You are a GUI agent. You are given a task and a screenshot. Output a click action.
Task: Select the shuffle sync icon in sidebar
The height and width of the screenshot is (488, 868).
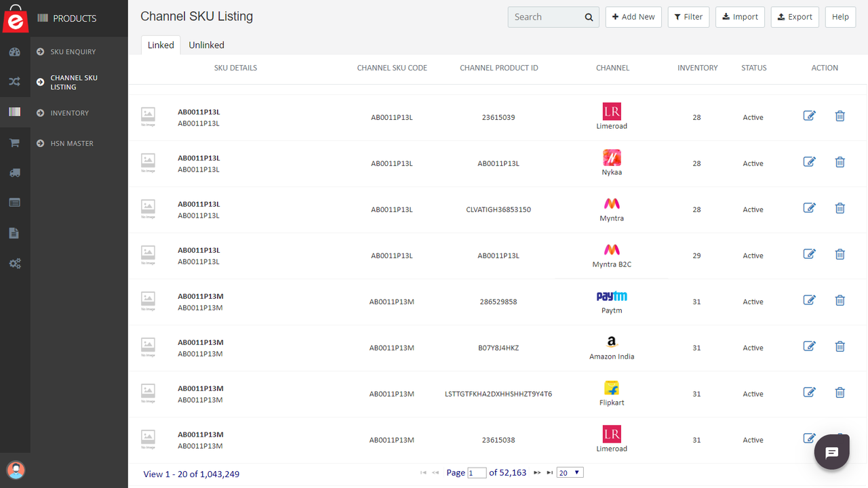pyautogui.click(x=15, y=81)
